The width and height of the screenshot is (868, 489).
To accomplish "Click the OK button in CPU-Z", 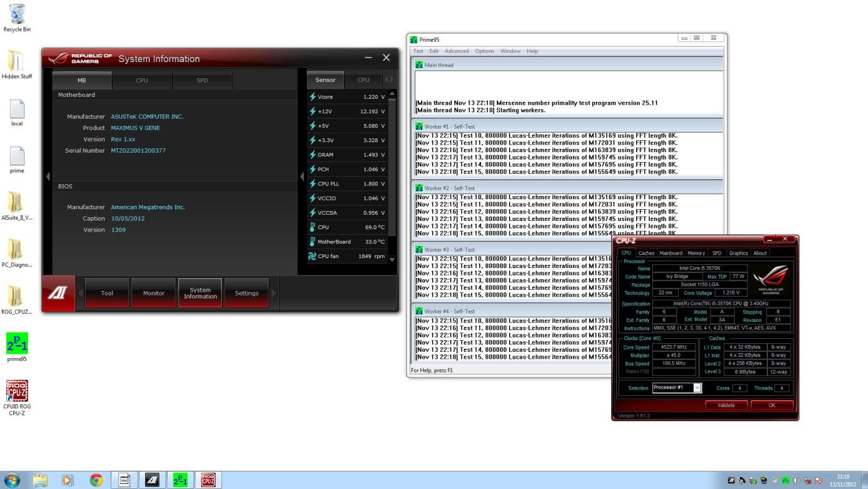I will point(772,405).
